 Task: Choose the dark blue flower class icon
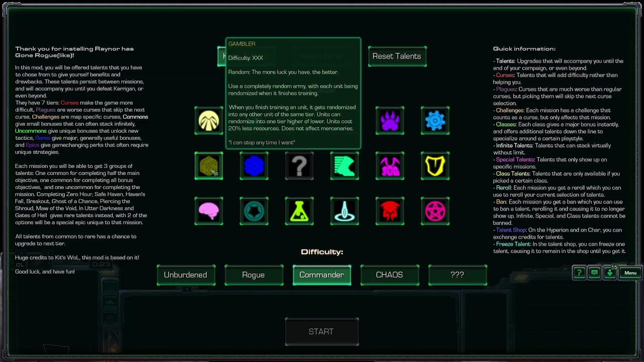coord(254,166)
